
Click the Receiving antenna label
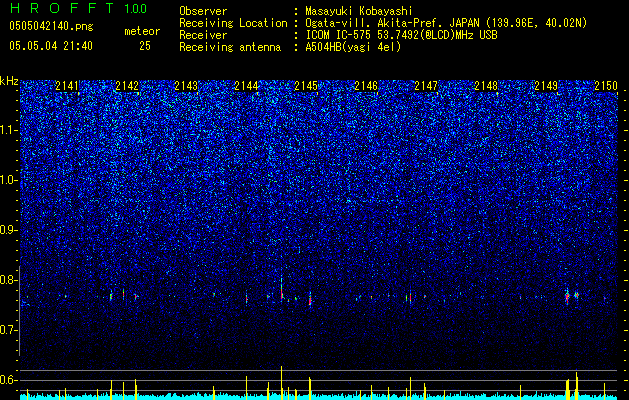point(230,47)
